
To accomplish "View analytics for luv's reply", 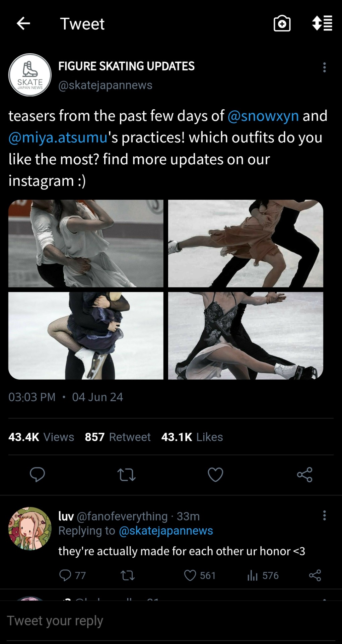I will tap(253, 576).
